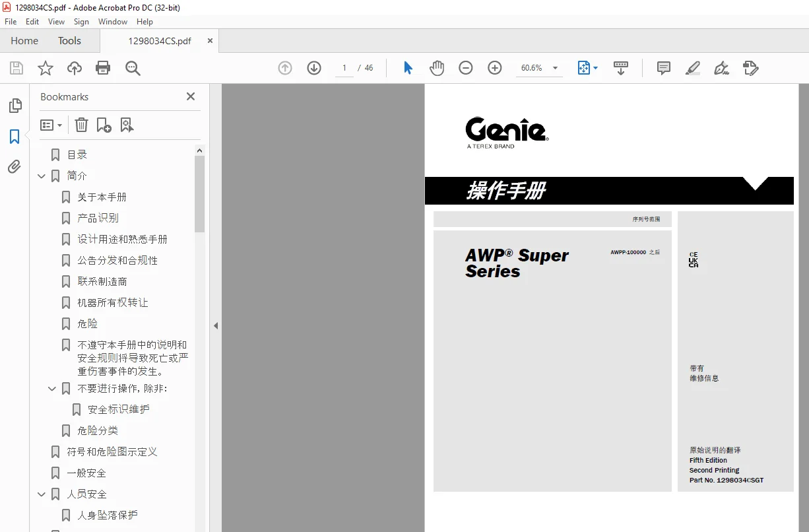The width and height of the screenshot is (809, 532).
Task: Print the document using the printer icon
Action: point(103,68)
